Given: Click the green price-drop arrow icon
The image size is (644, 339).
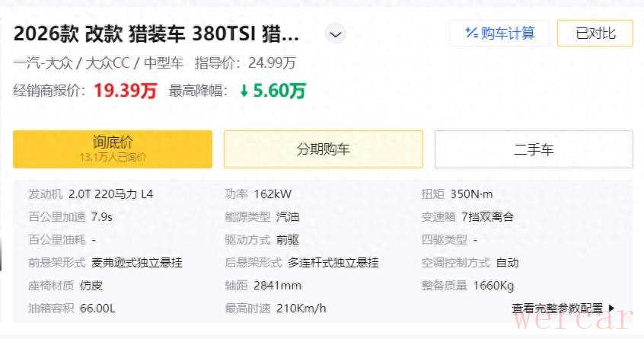Looking at the screenshot, I should (244, 91).
